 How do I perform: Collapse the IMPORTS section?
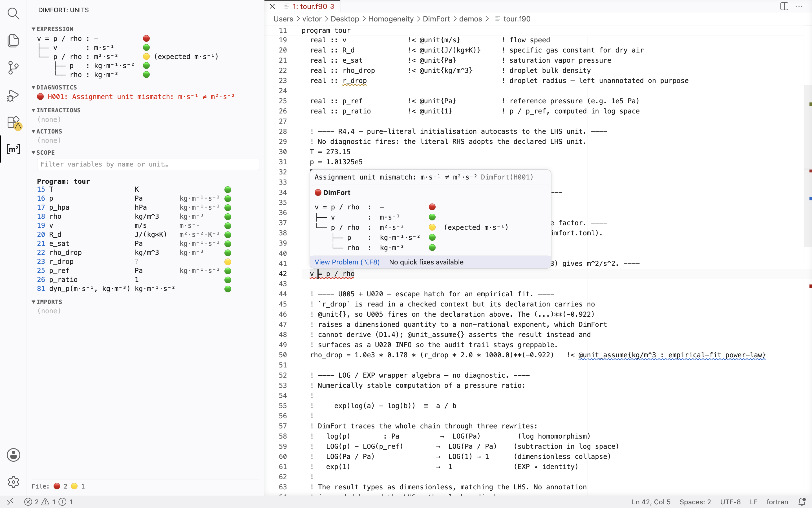click(47, 302)
